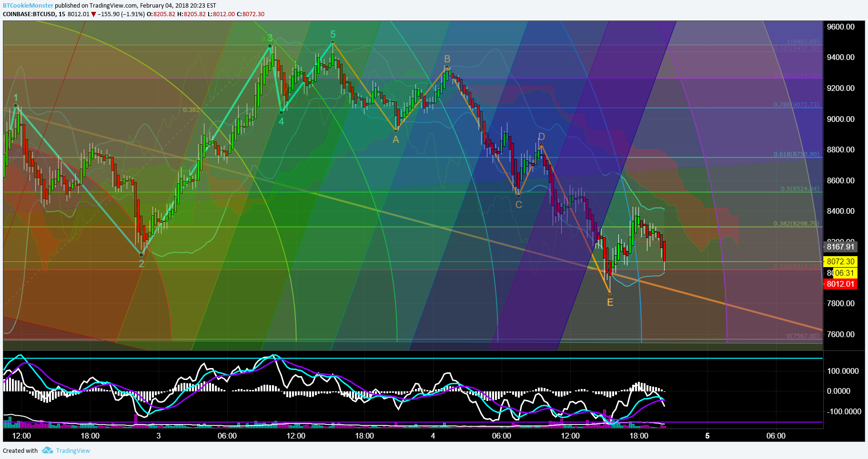
Task: Select wave label 1 marker
Action: coord(16,98)
